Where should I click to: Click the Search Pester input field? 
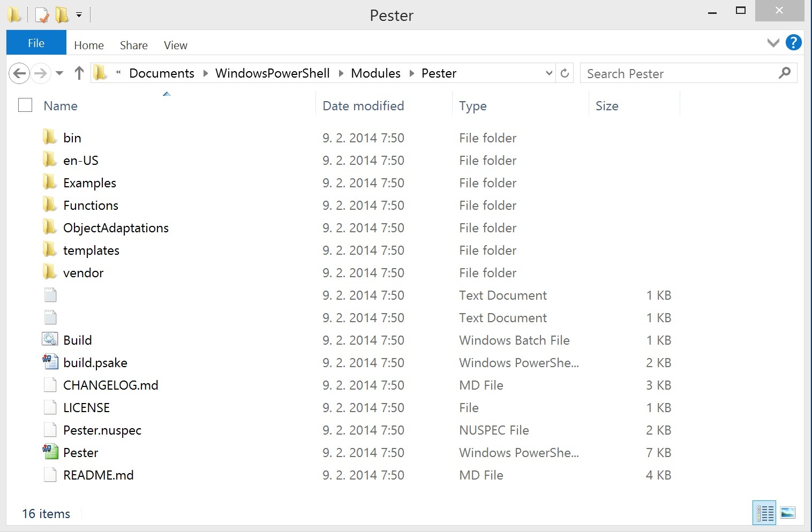[680, 73]
